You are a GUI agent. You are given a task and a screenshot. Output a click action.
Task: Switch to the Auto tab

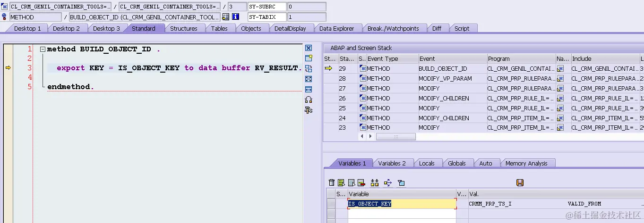click(x=486, y=163)
